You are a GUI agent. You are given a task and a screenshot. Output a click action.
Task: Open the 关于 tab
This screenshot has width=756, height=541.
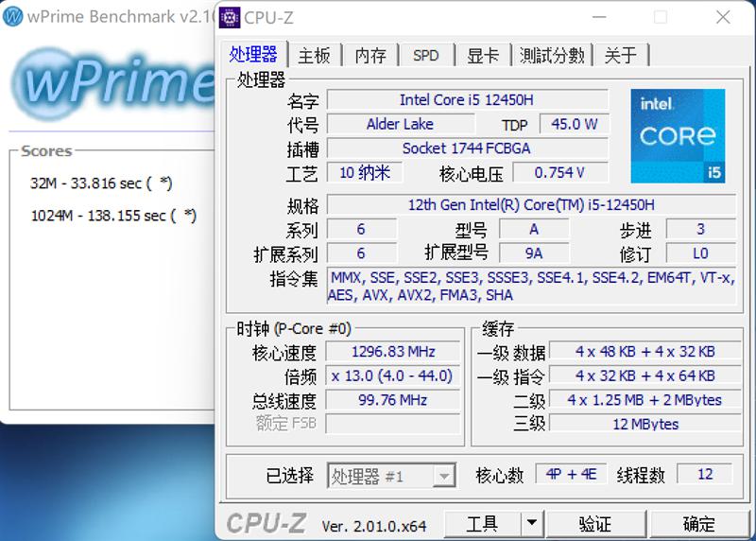pyautogui.click(x=620, y=56)
